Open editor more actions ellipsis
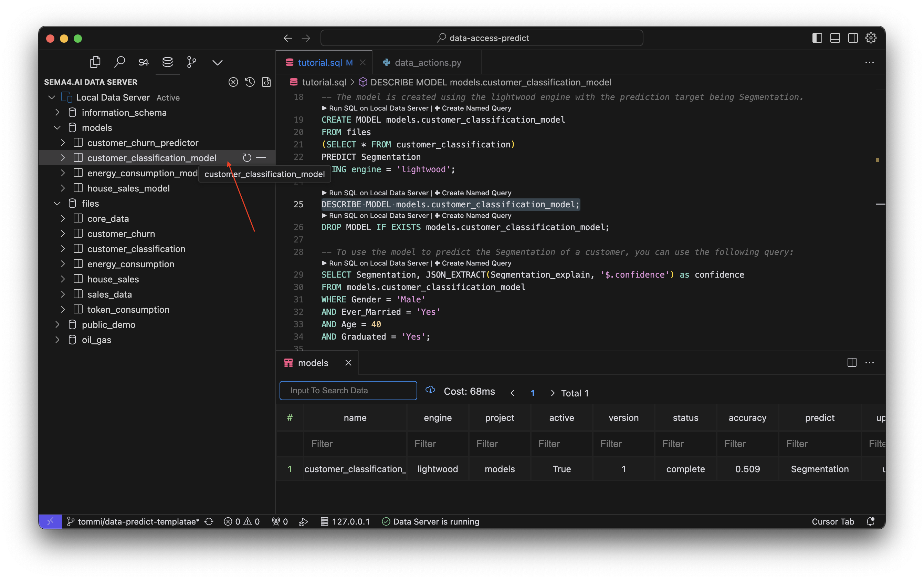924x580 pixels. 870,62
